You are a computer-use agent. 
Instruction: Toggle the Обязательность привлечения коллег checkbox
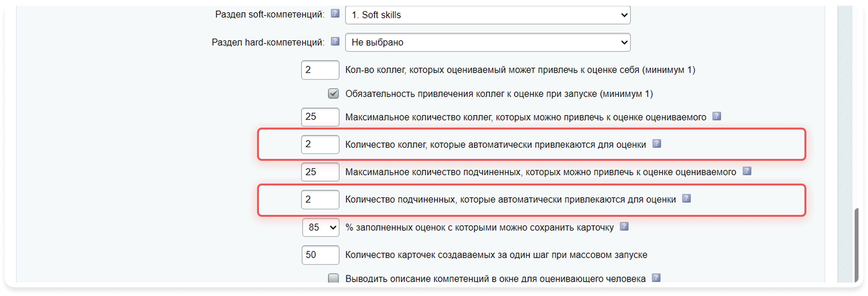pyautogui.click(x=333, y=94)
